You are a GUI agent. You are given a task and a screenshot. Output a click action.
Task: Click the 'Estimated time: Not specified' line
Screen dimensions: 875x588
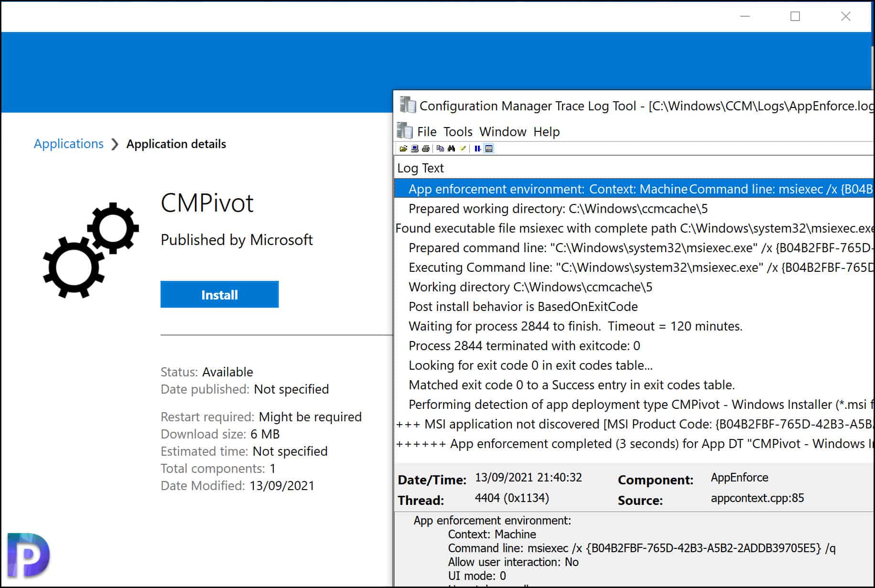tap(244, 451)
